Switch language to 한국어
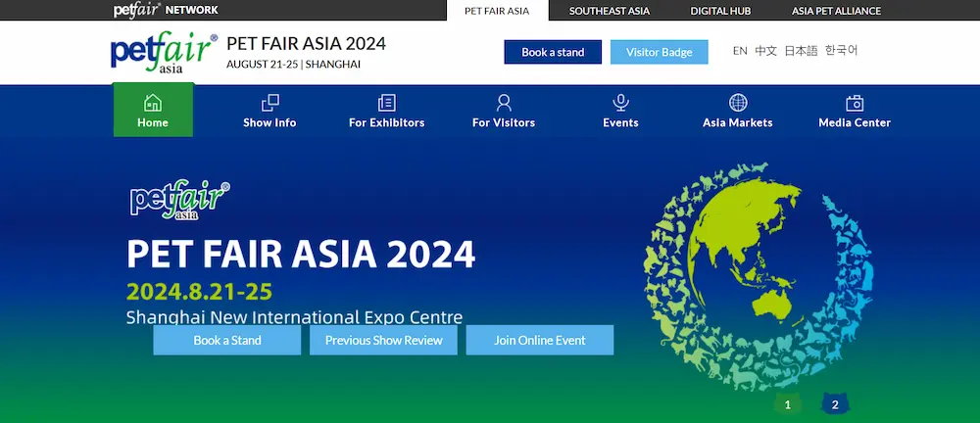This screenshot has width=980, height=423. pos(841,51)
